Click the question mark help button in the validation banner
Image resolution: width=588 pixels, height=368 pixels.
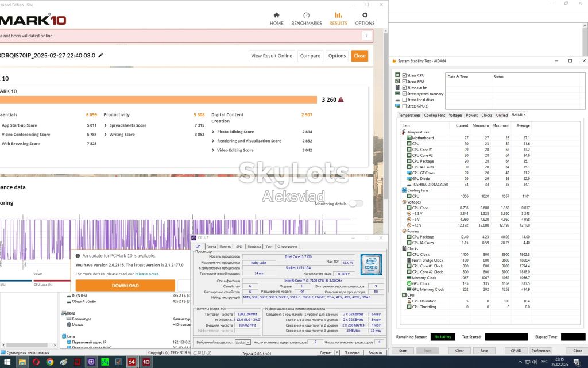(367, 36)
